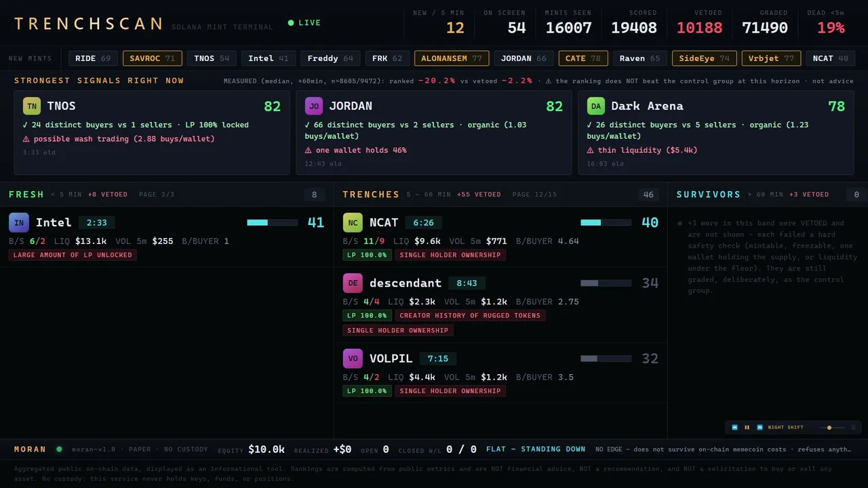Click VOLPIL's SINGLE HOLDER OWNERSHIP tag
Viewport: 868px width, 488px height.
450,391
